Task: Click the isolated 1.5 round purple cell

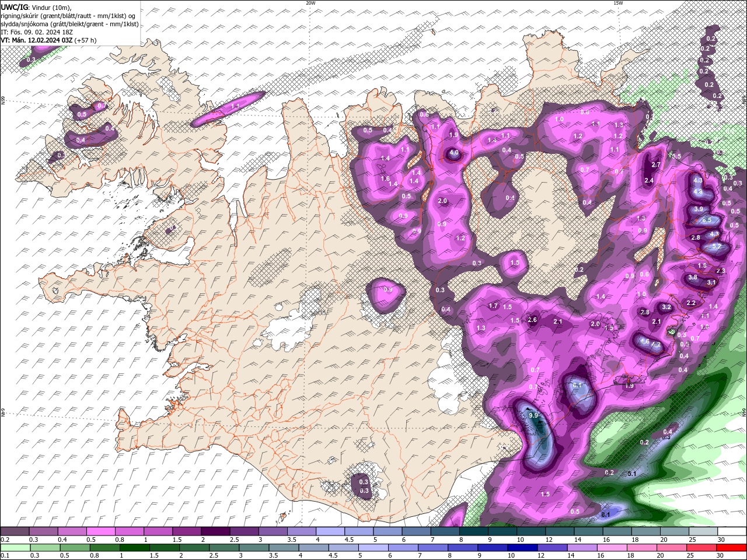Action: [515, 263]
